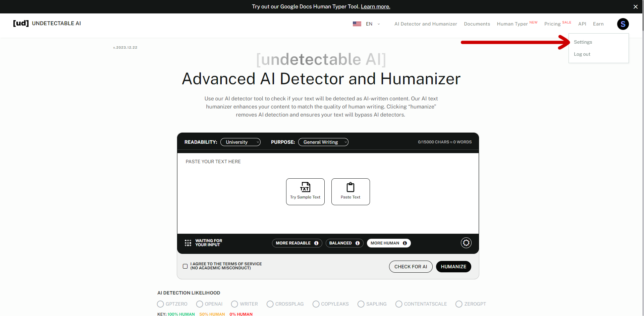Click the GPTZero detector circle
The image size is (644, 316).
(x=160, y=304)
